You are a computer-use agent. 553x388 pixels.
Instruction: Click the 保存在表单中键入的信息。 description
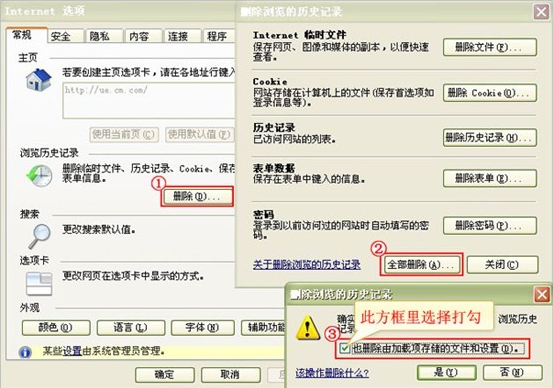pyautogui.click(x=309, y=179)
